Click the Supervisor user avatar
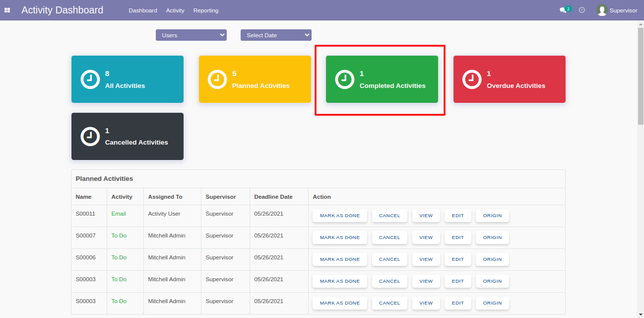644x318 pixels. 602,10
